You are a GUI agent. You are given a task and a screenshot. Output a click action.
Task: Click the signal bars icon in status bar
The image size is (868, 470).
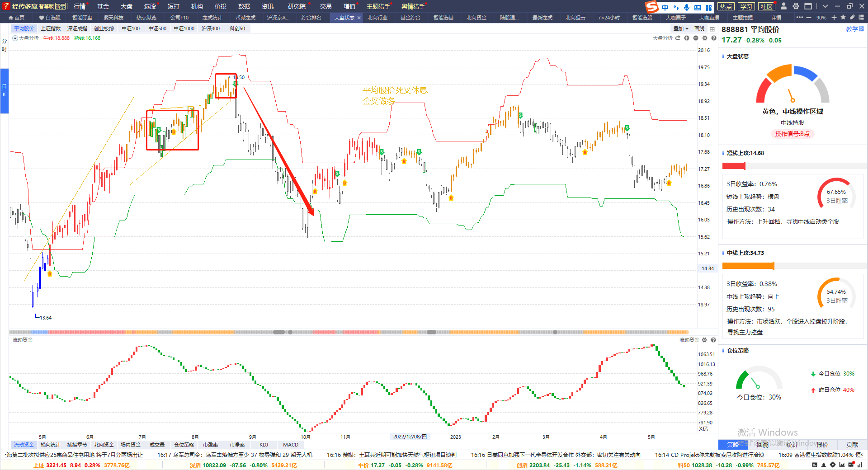pos(860,465)
